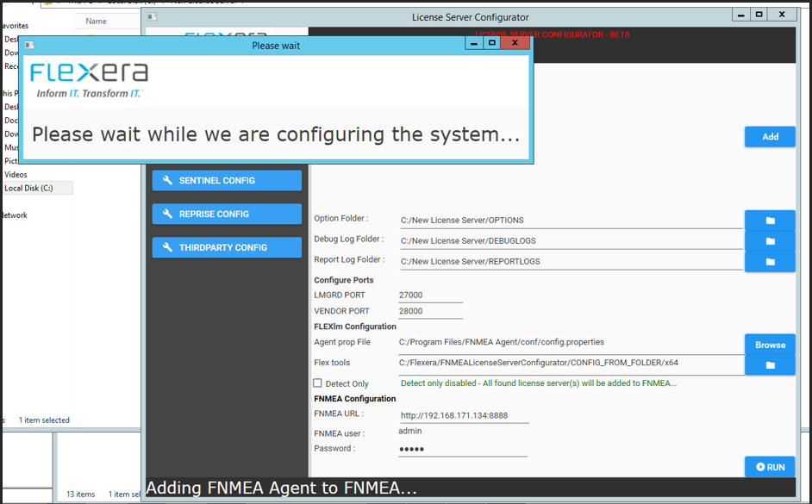This screenshot has width=812, height=504.
Task: Open folder picker for Report Log Folder
Action: pyautogui.click(x=770, y=261)
